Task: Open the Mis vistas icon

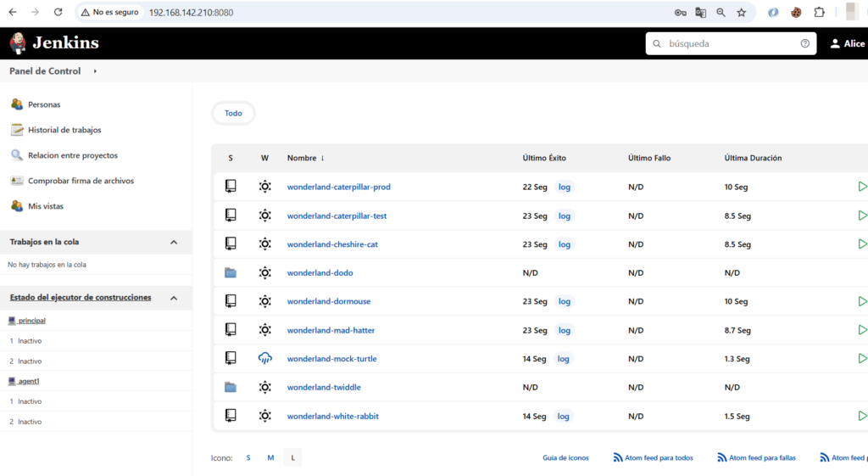Action: (17, 206)
